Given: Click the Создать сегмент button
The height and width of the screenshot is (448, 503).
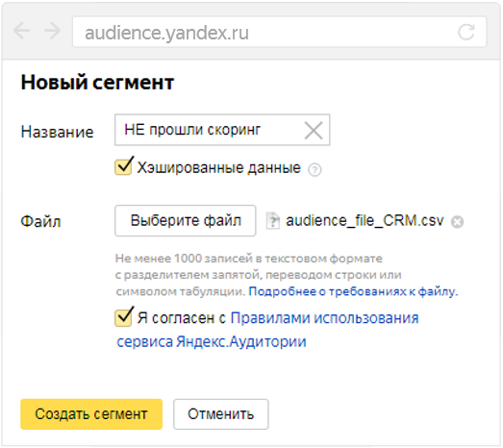Looking at the screenshot, I should coord(91,414).
